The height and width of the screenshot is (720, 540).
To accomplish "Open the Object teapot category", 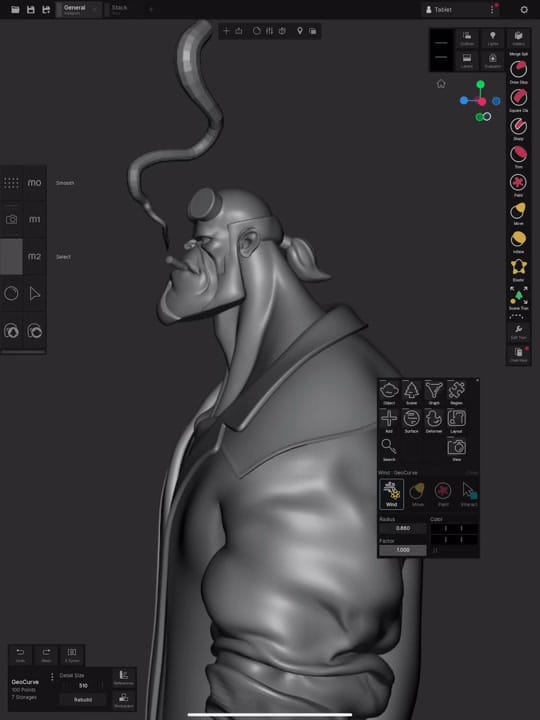I will [389, 393].
